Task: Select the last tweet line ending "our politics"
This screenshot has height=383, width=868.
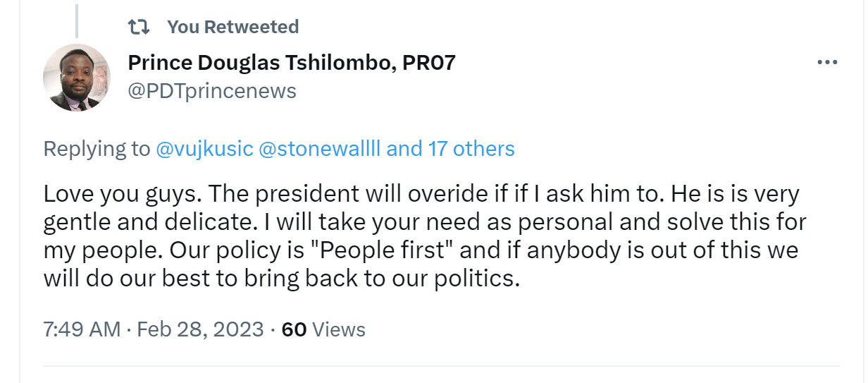Action: pos(282,279)
